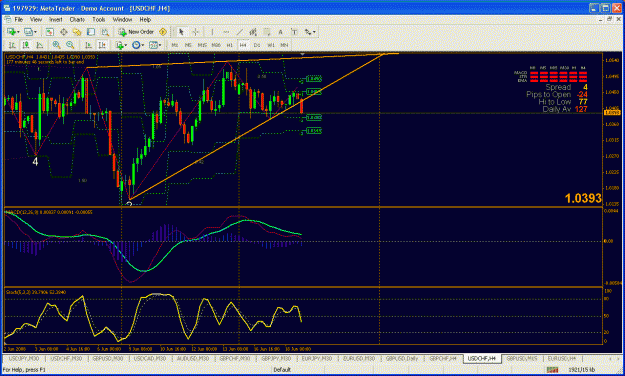Select the MN timeframe button

[284, 45]
